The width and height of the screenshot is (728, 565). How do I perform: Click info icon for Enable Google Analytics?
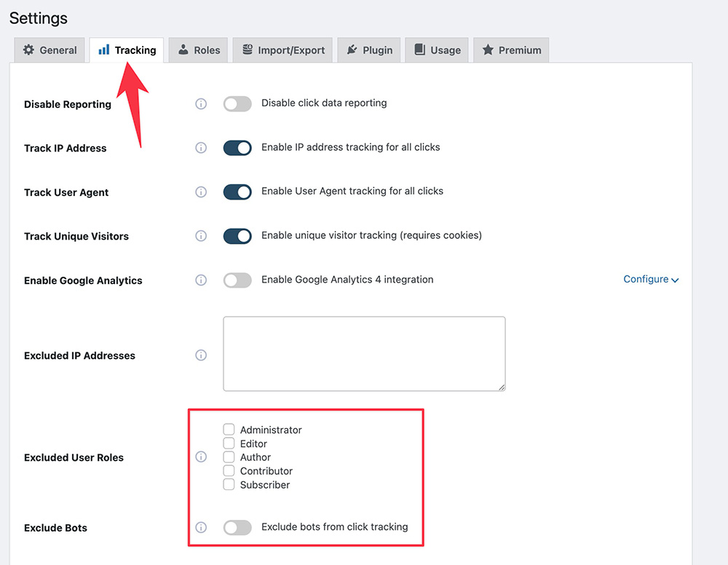[x=201, y=280]
